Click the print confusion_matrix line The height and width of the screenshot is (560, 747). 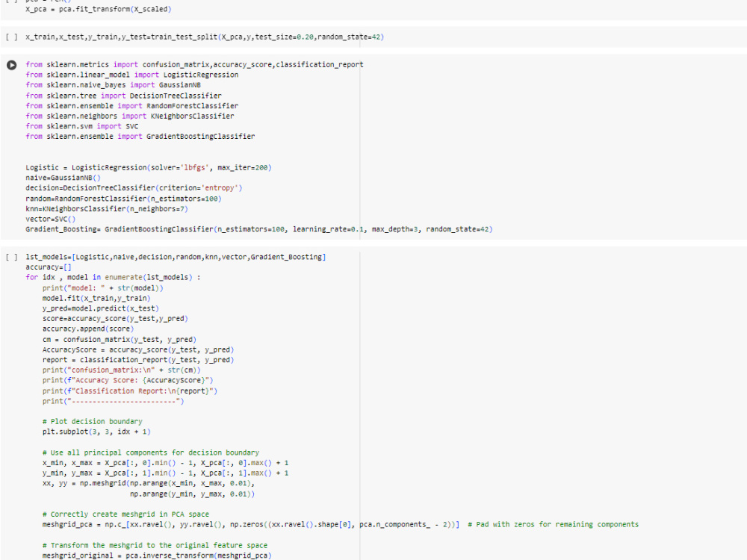122,370
